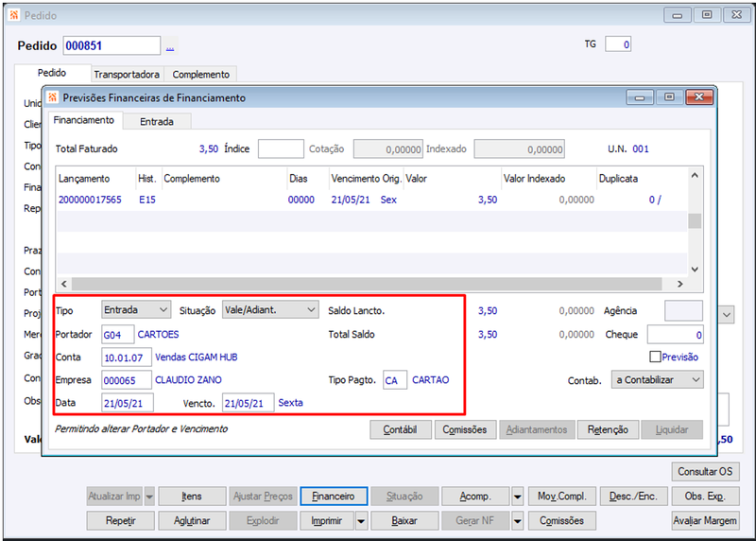
Task: Click the Retenção button
Action: pyautogui.click(x=608, y=429)
